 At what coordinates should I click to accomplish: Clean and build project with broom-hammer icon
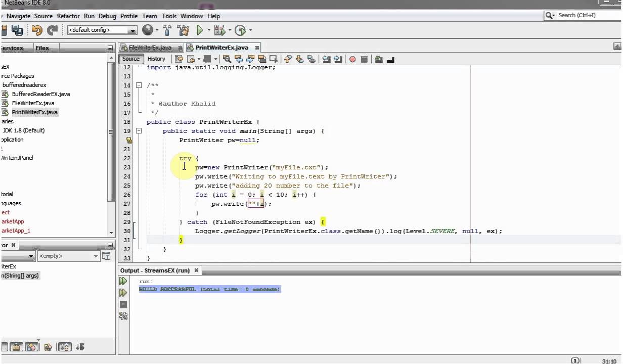pos(183,30)
